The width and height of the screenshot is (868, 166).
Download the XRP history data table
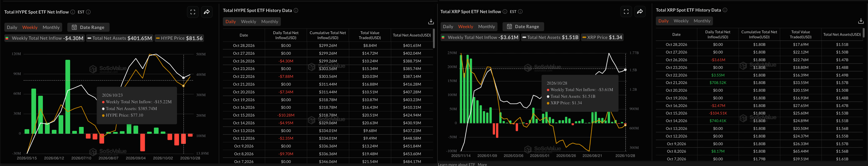pos(861,21)
